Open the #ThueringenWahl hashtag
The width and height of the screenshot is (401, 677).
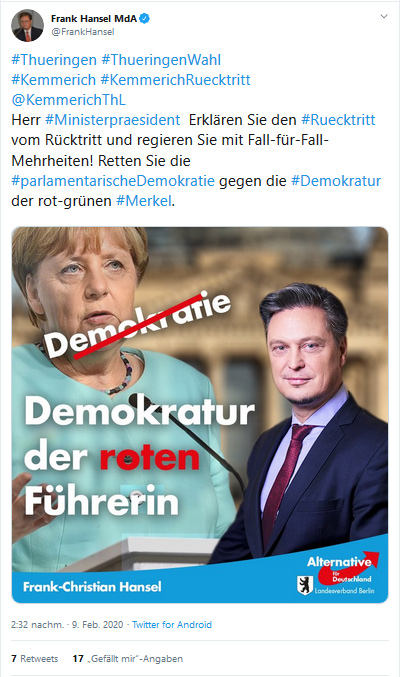161,60
